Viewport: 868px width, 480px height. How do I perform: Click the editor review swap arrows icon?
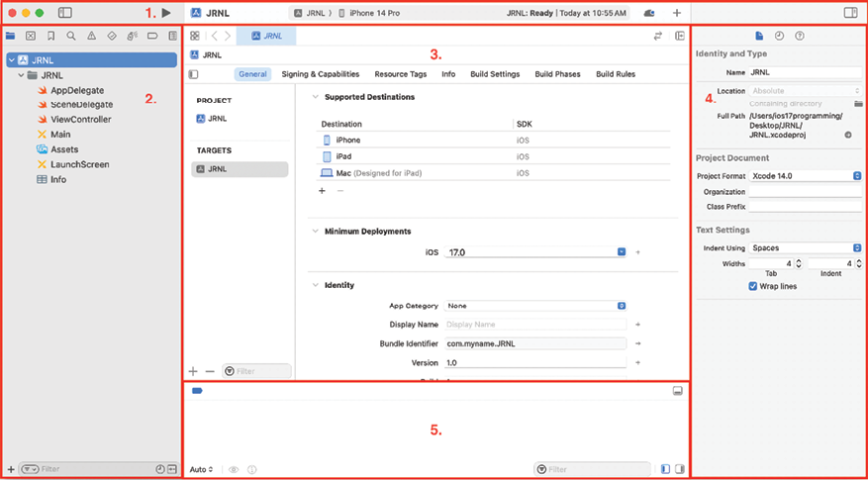(x=657, y=36)
